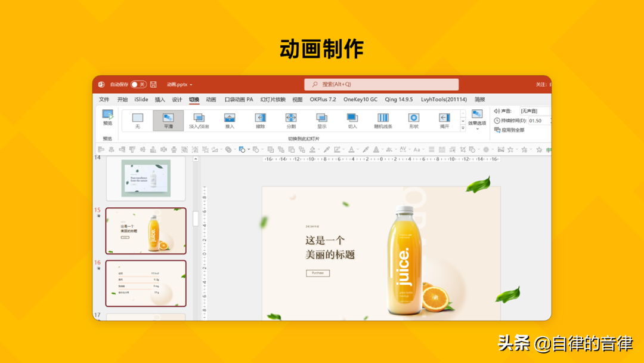
Task: Click the AV character spacing icon
Action: [x=402, y=150]
